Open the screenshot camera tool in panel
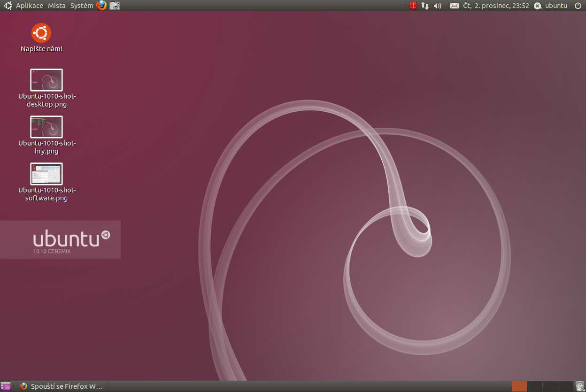The width and height of the screenshot is (586, 392). click(x=115, y=6)
